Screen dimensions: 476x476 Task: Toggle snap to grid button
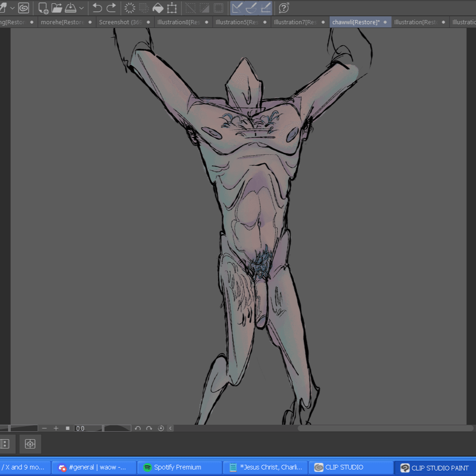pyautogui.click(x=265, y=8)
